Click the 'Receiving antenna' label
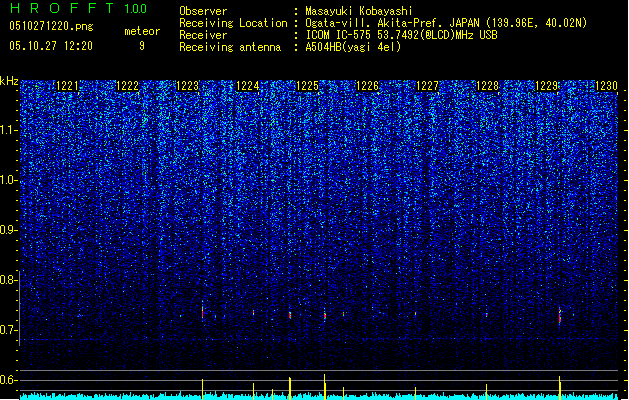Viewport: 629px width, 400px height. click(x=230, y=47)
